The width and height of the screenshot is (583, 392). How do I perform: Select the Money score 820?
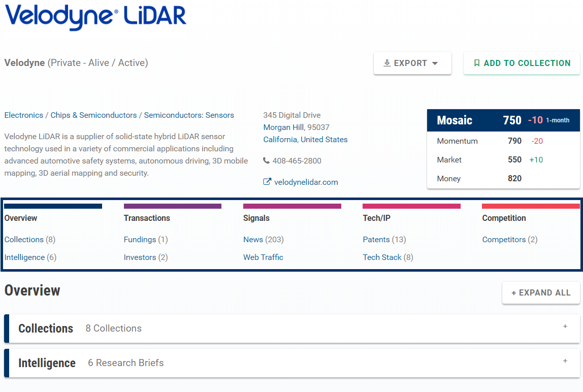pos(514,179)
